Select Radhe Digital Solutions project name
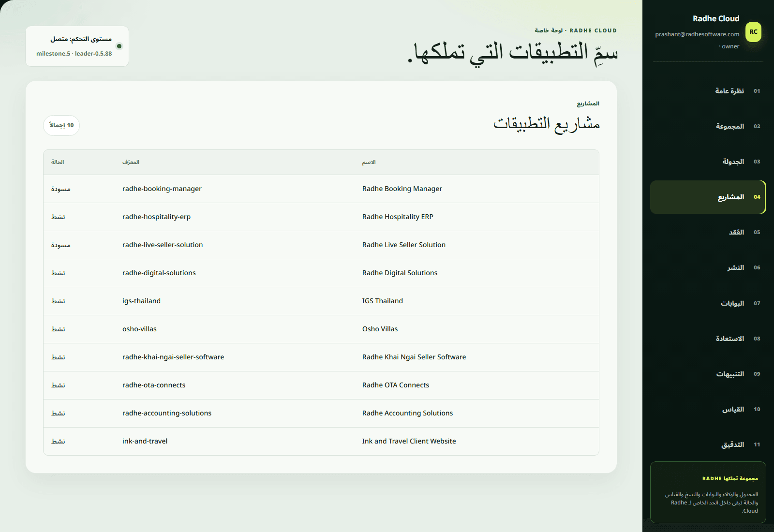Viewport: 774px width, 532px height. pyautogui.click(x=400, y=273)
